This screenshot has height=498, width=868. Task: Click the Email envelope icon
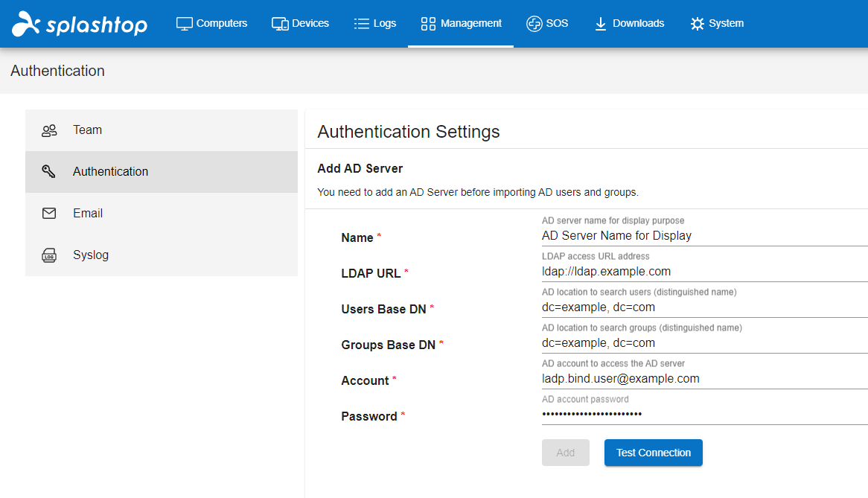49,213
